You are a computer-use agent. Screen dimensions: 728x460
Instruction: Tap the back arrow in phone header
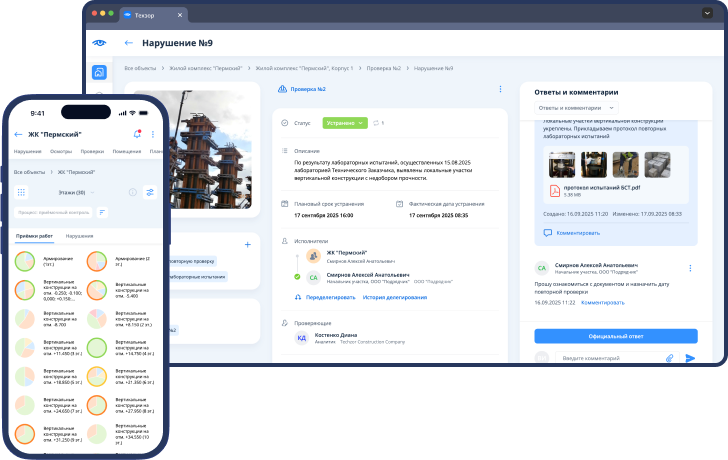[18, 134]
